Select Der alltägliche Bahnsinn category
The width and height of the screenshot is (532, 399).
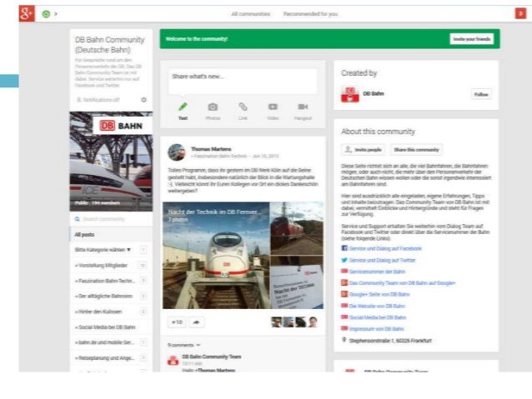coord(111,297)
